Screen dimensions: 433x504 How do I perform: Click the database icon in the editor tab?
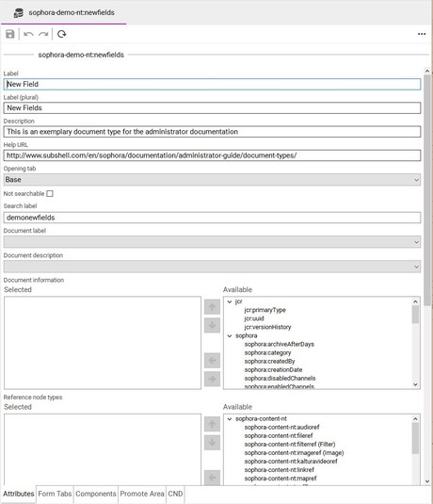pos(18,13)
